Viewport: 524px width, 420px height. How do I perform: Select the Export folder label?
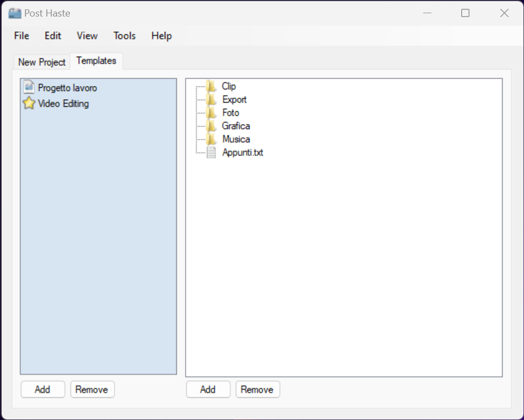point(234,100)
